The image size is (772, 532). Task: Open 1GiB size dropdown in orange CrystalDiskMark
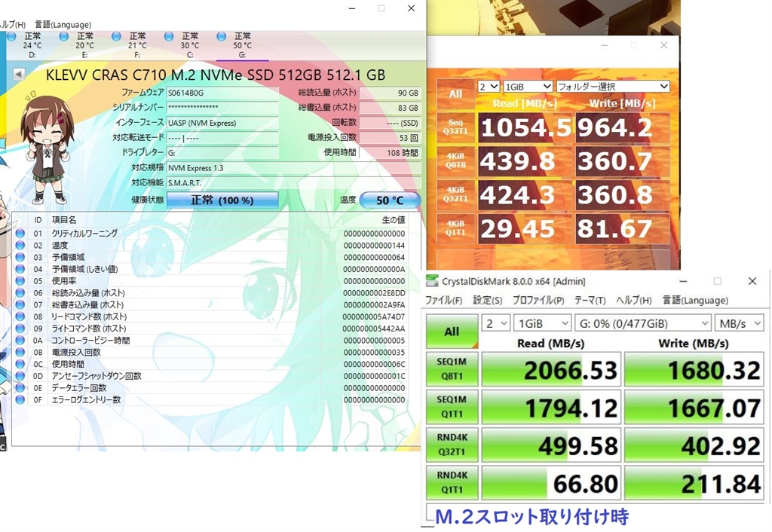[x=527, y=87]
